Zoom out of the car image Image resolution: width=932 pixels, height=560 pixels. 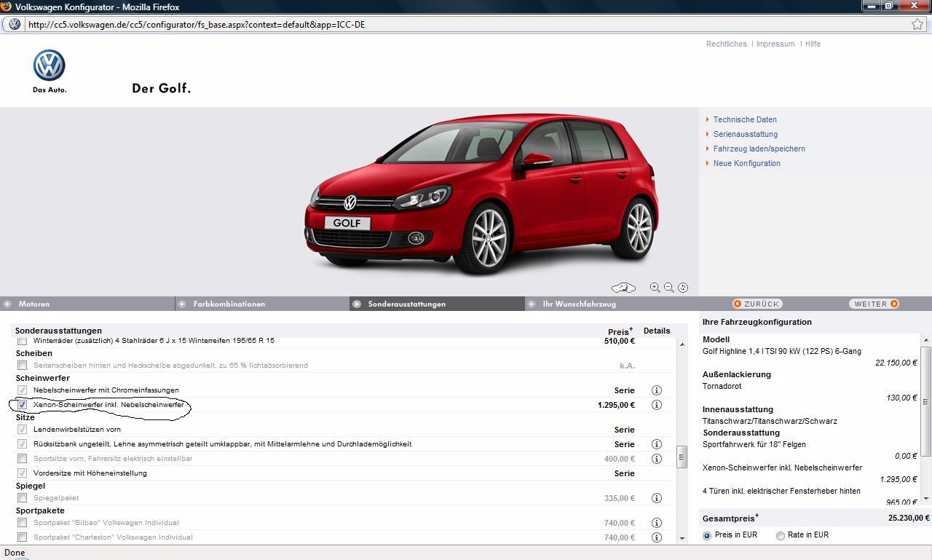tap(668, 288)
